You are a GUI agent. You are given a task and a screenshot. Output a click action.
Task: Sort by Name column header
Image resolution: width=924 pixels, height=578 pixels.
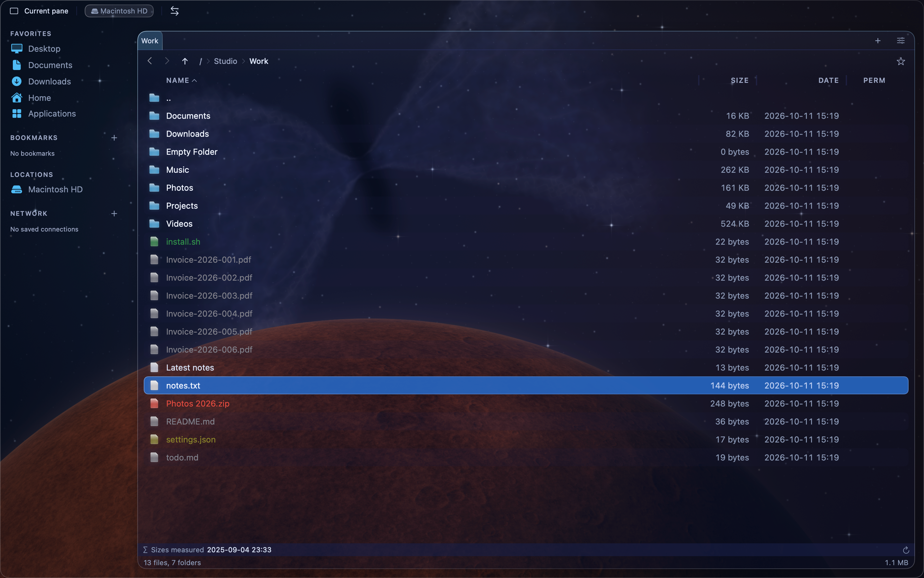(x=181, y=80)
